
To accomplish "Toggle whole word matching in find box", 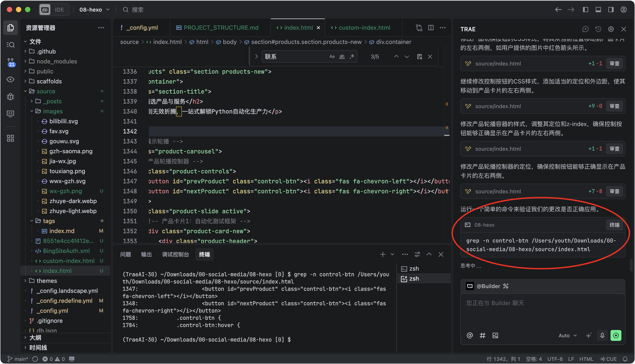I will coord(342,56).
